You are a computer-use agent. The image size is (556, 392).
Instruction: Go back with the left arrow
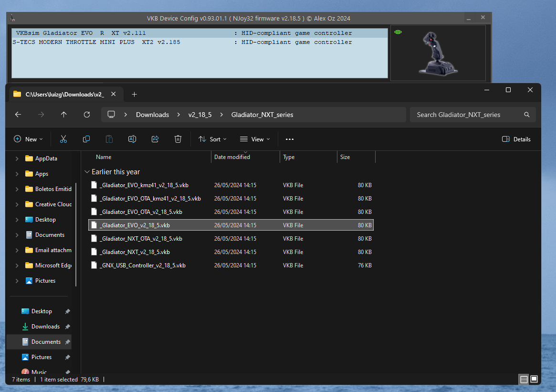[x=18, y=115]
